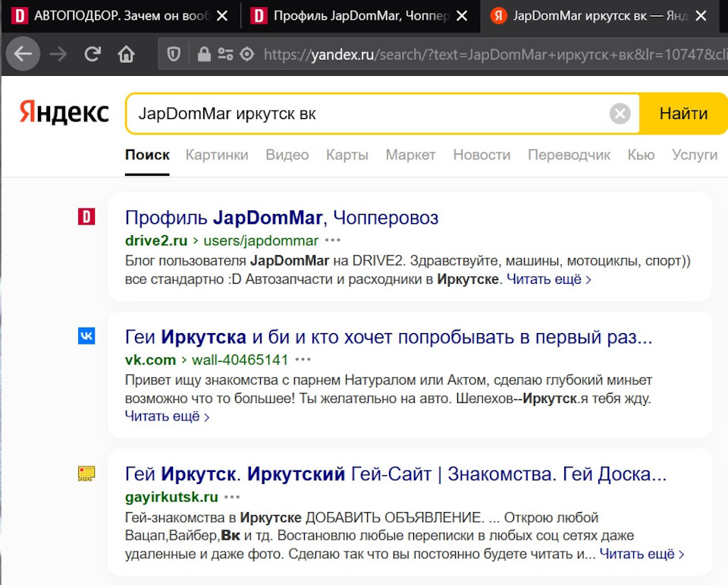This screenshot has height=585, width=728.
Task: Click the drive2 favicon beside the JapDomMar result
Action: [86, 216]
